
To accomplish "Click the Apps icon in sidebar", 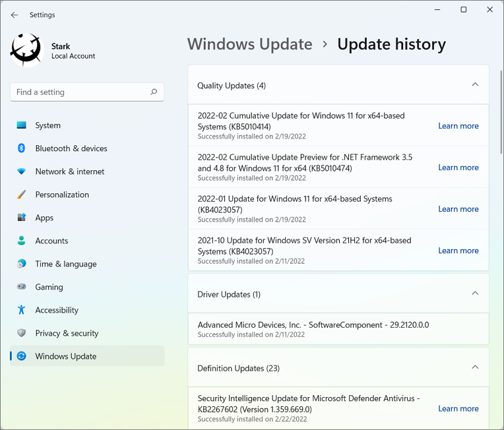I will [x=22, y=218].
